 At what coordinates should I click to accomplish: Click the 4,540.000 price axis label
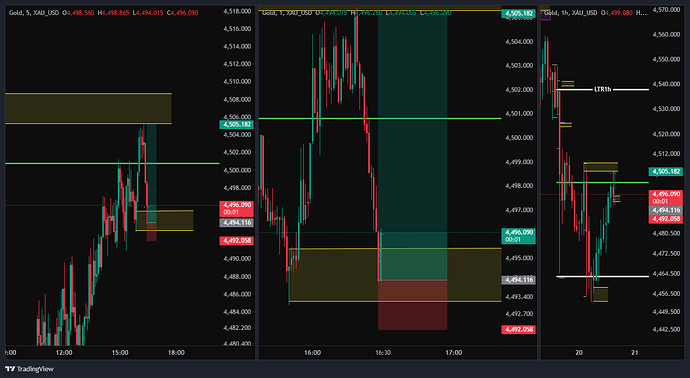pyautogui.click(x=667, y=84)
